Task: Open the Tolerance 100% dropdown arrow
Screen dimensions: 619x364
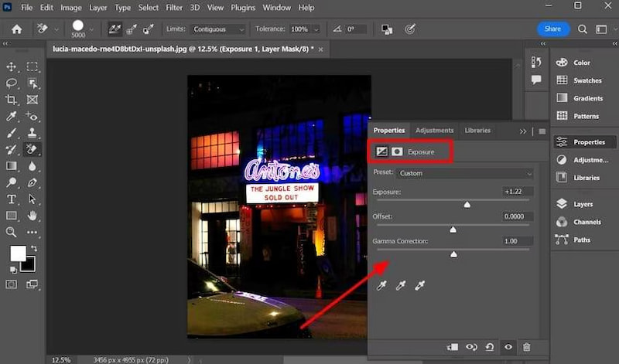Action: coord(316,29)
